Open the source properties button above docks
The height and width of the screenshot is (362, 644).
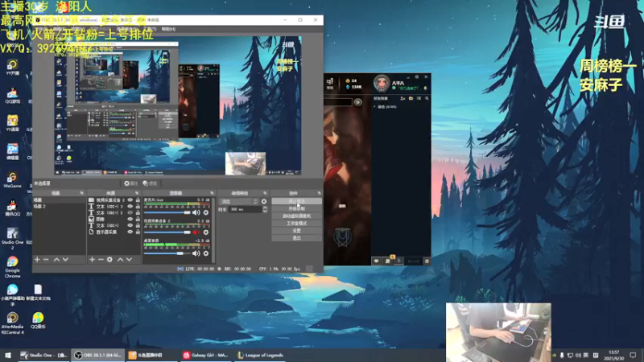tap(131, 183)
